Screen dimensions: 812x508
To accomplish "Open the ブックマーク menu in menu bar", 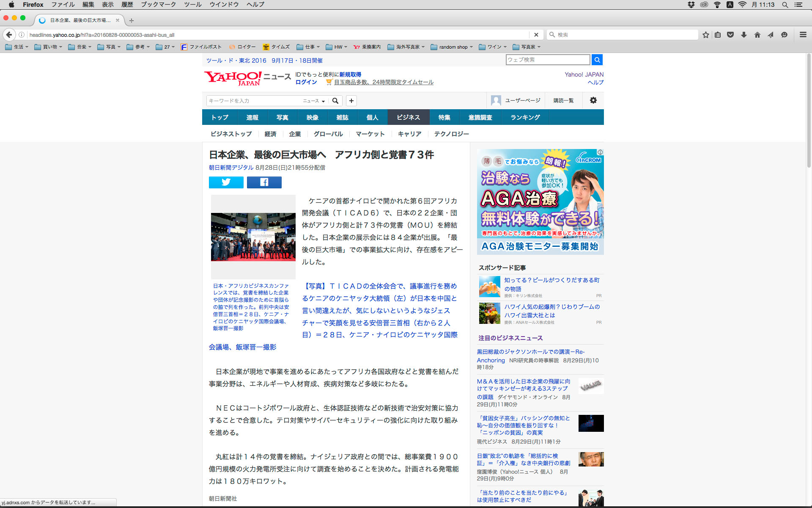I will [158, 5].
